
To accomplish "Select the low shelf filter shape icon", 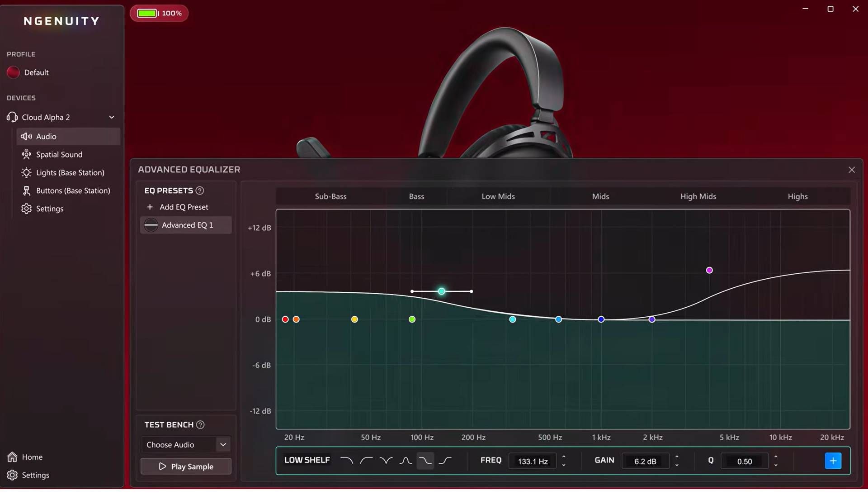I will pos(425,461).
